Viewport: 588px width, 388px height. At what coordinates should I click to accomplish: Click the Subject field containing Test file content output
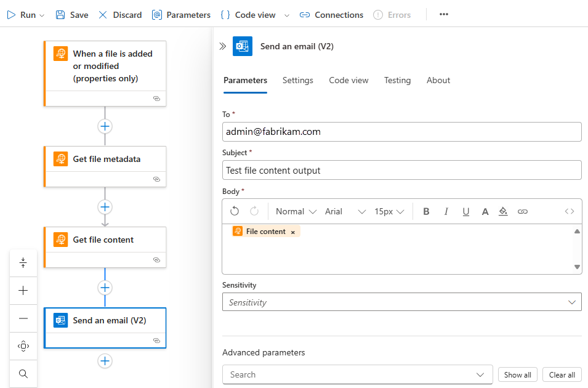400,169
